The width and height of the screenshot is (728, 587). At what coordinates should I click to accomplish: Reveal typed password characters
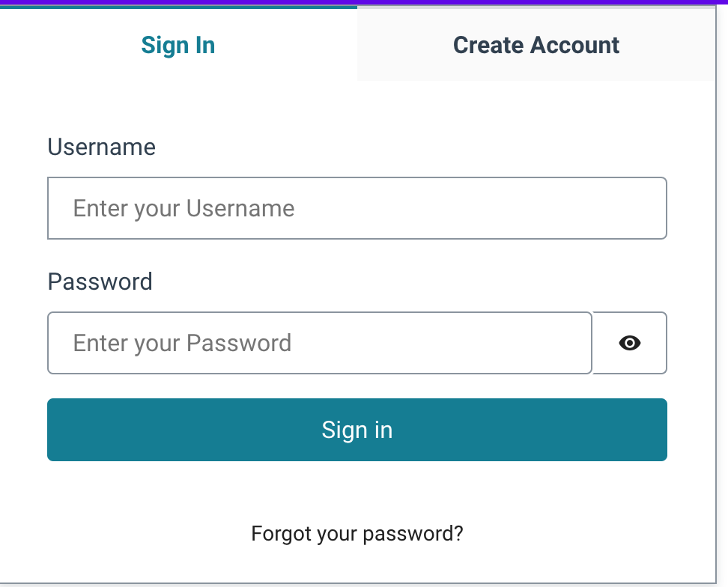coord(630,343)
